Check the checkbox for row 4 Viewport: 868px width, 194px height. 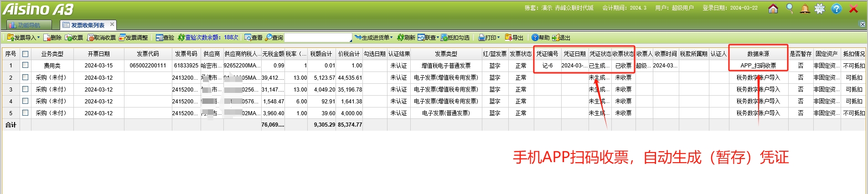pos(25,101)
